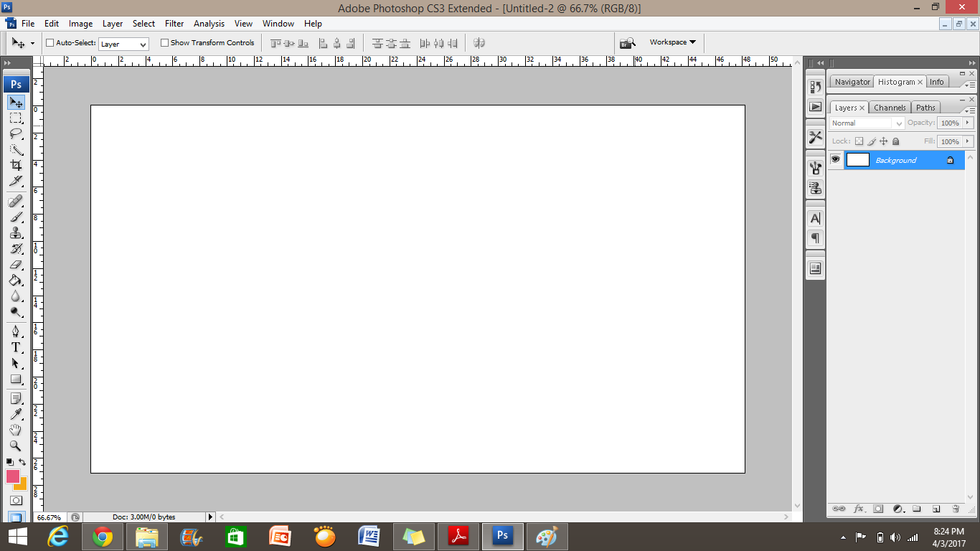This screenshot has width=980, height=551.
Task: Select the Eraser tool
Action: point(16,265)
